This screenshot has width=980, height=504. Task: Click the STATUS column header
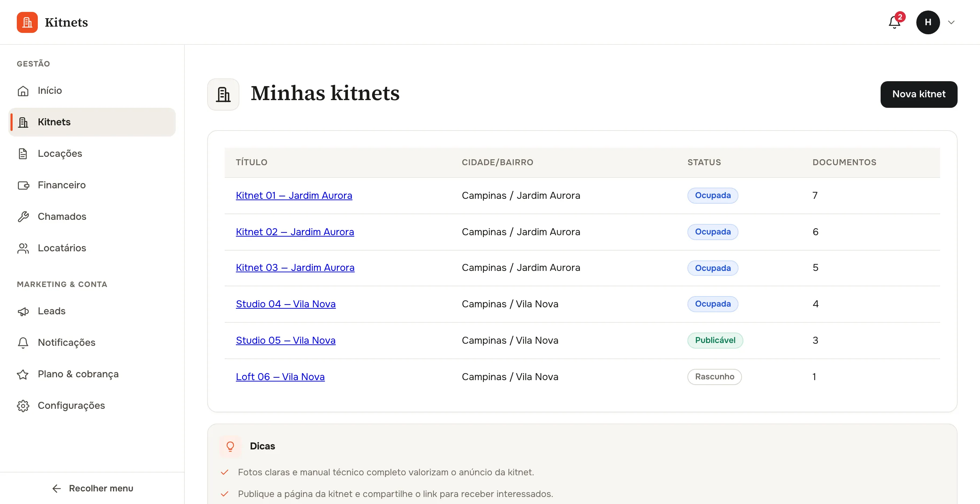tap(704, 162)
